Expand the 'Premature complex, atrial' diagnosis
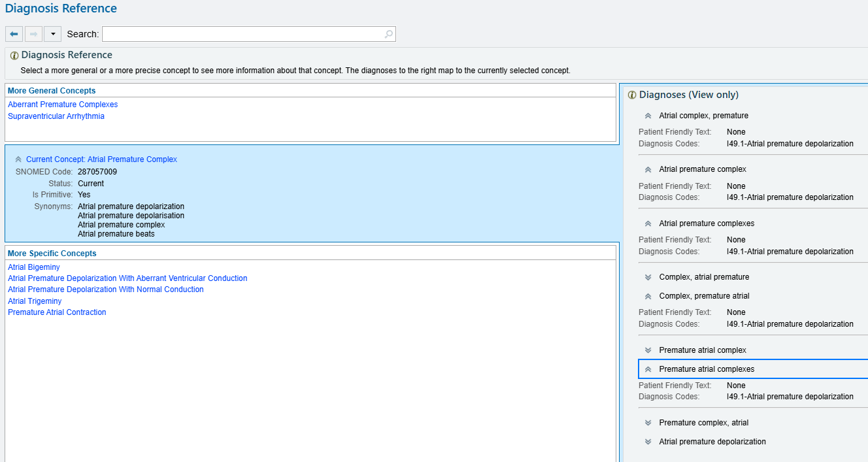The height and width of the screenshot is (462, 868). point(648,423)
